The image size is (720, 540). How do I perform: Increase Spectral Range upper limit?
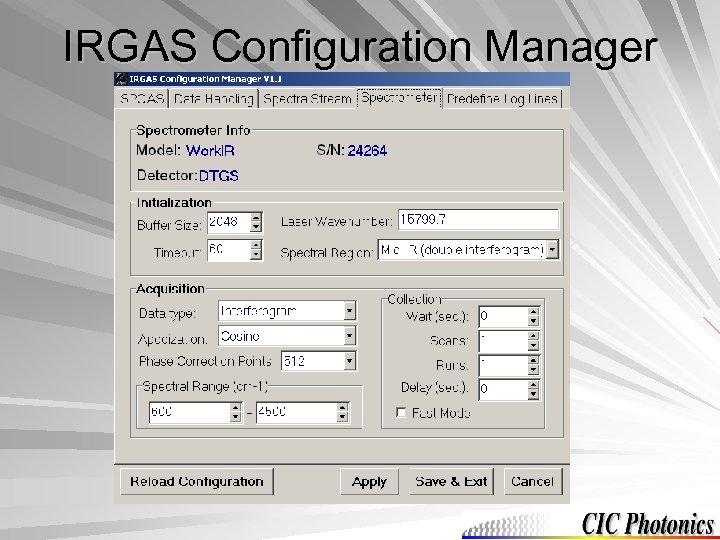pyautogui.click(x=342, y=407)
